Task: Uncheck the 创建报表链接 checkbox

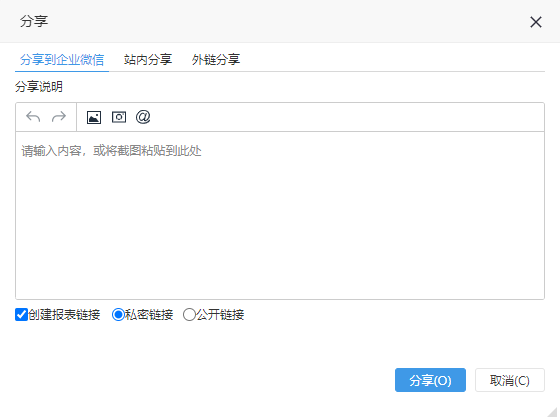Action: [21, 315]
